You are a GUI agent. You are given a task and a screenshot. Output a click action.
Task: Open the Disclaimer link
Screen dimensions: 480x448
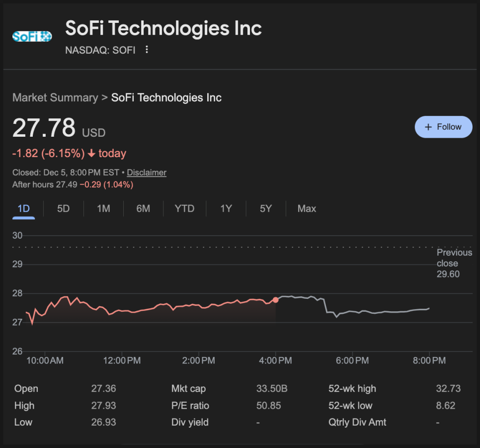pos(147,173)
